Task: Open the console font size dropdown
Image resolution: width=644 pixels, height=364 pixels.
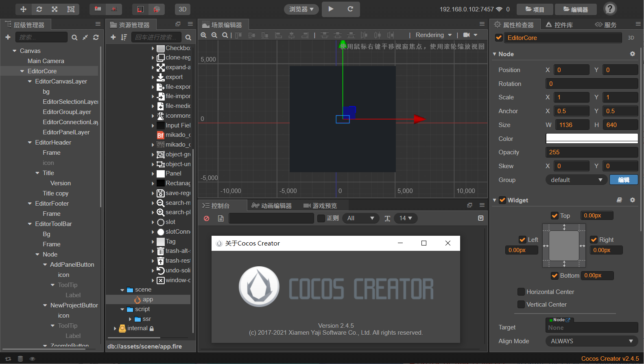Action: pos(406,218)
